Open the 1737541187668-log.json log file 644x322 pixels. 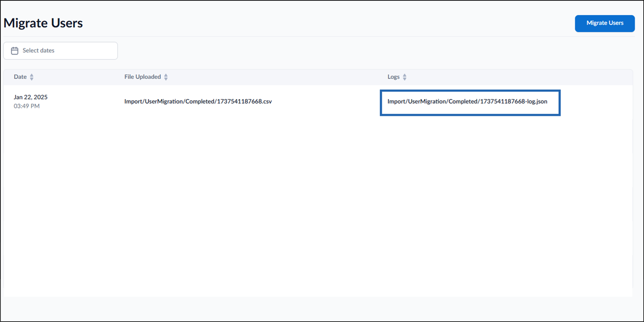(x=467, y=102)
